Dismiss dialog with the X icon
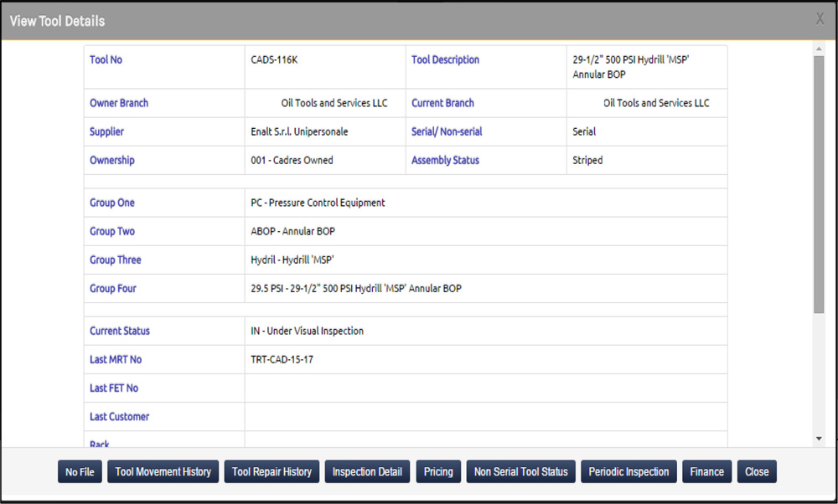 pyautogui.click(x=820, y=19)
